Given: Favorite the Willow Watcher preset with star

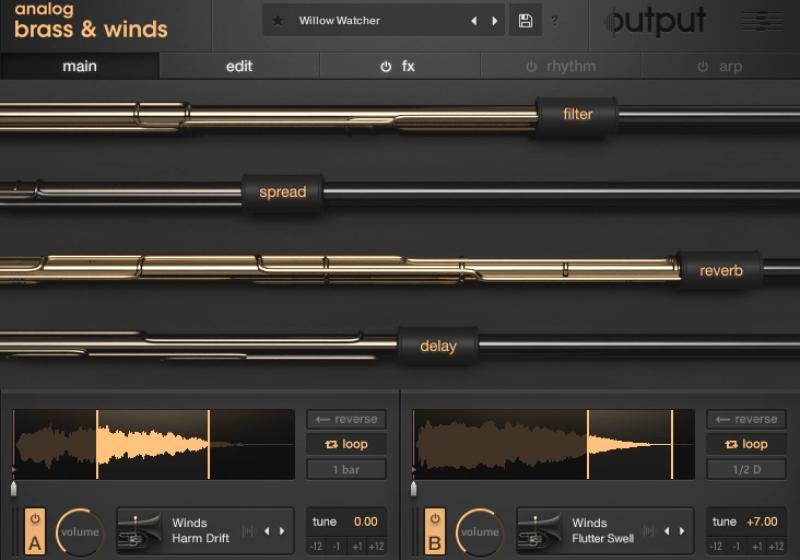Looking at the screenshot, I should [278, 20].
